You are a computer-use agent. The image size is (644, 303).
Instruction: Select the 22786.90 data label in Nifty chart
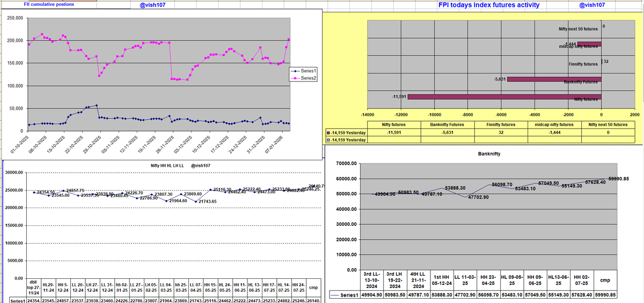point(148,198)
